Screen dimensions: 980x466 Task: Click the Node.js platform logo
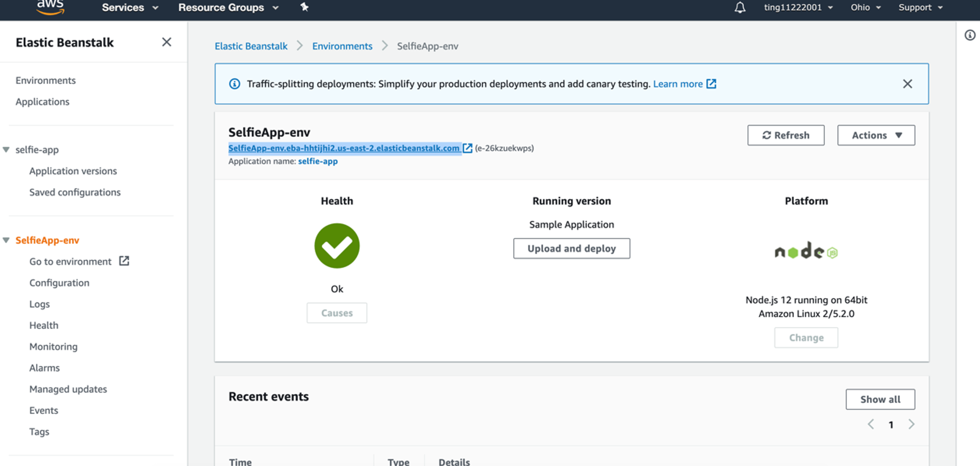[805, 252]
